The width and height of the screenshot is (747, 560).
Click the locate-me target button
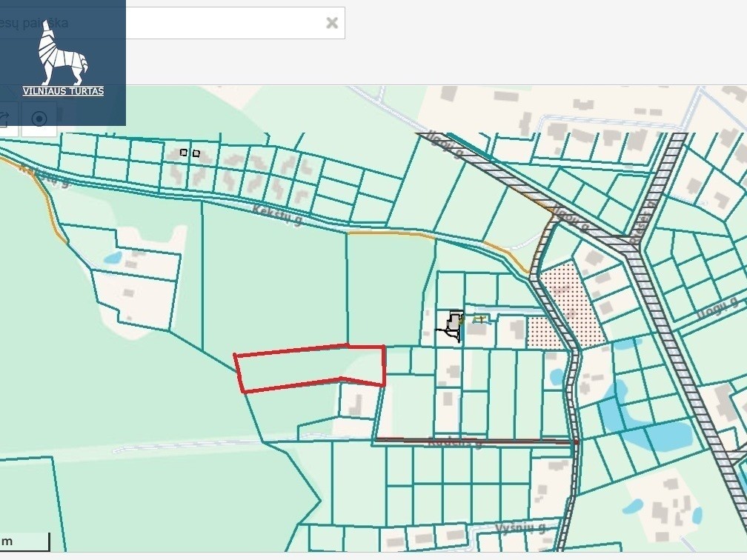click(39, 119)
